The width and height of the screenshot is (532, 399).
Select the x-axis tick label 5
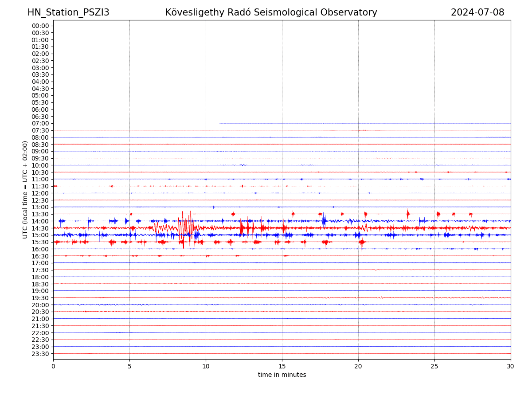click(129, 366)
